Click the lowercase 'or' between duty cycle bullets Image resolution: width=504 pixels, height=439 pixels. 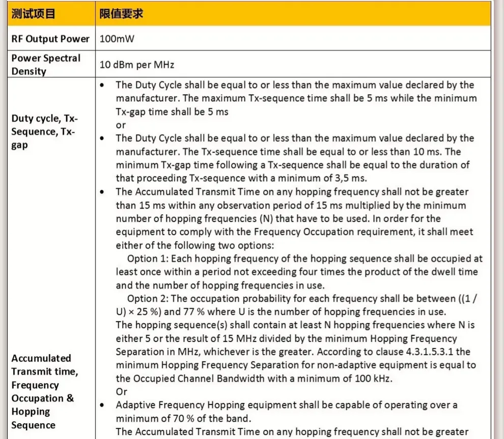point(121,125)
